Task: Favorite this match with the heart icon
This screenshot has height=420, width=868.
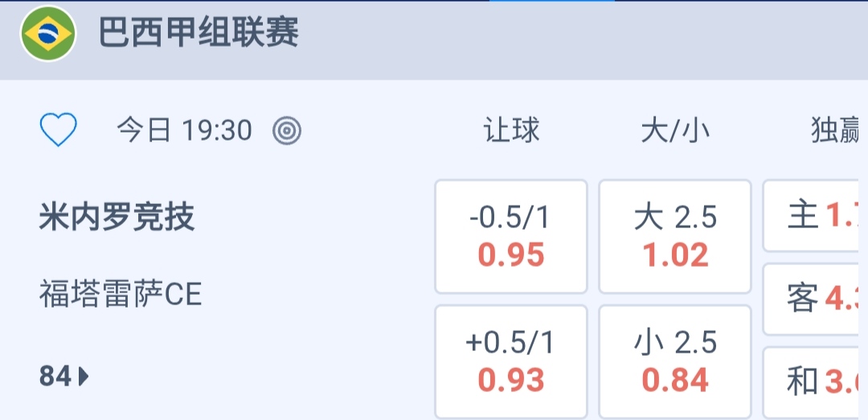Action: (59, 129)
